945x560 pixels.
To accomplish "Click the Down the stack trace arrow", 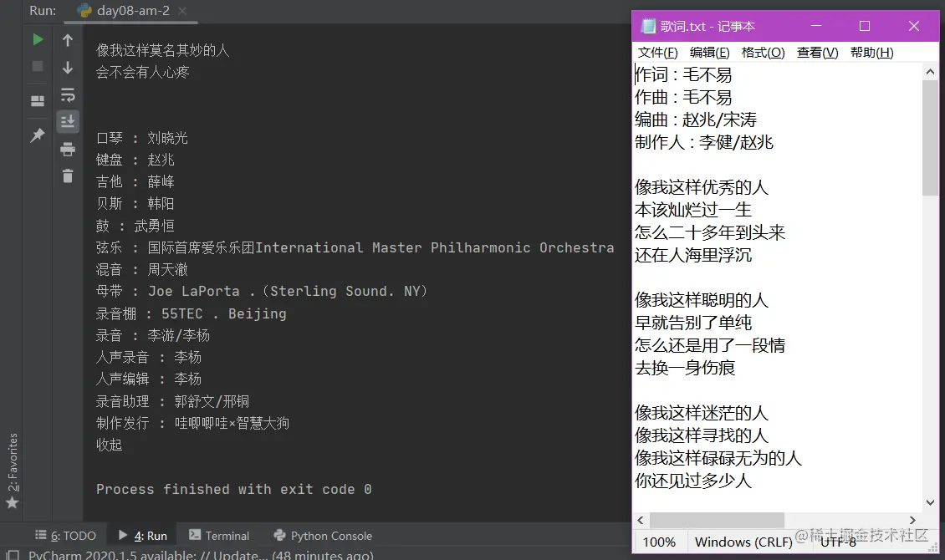I will [68, 67].
